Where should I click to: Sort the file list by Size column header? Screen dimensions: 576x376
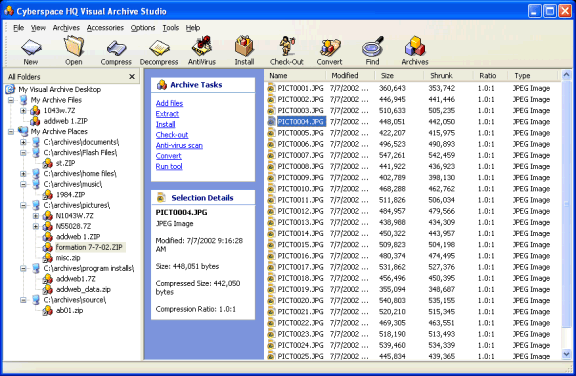coord(399,76)
